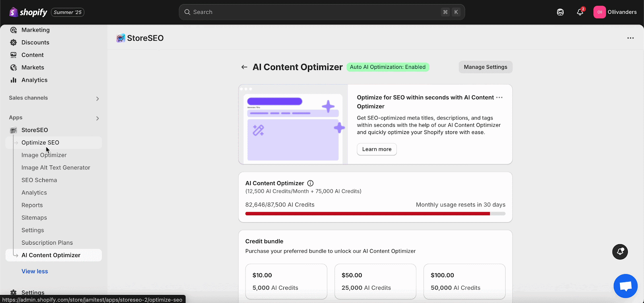The width and height of the screenshot is (644, 303).
Task: Click the Apps section heading
Action: tap(16, 117)
